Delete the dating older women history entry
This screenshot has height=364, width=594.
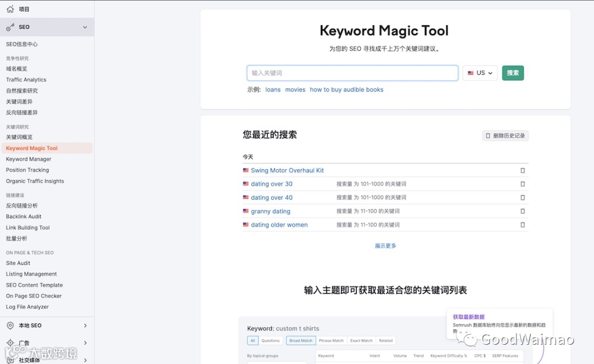point(522,224)
